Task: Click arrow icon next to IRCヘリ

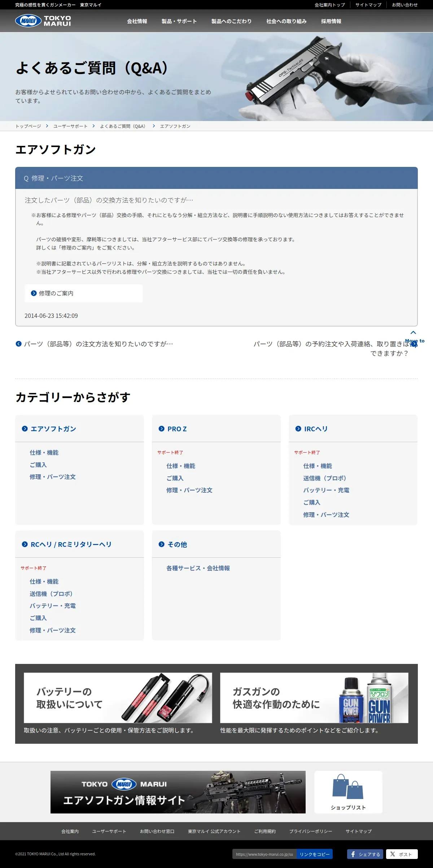Action: coord(298,429)
